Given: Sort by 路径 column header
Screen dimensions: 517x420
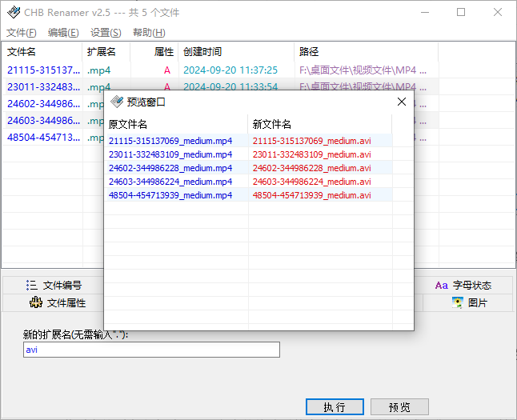Looking at the screenshot, I should pyautogui.click(x=366, y=52).
